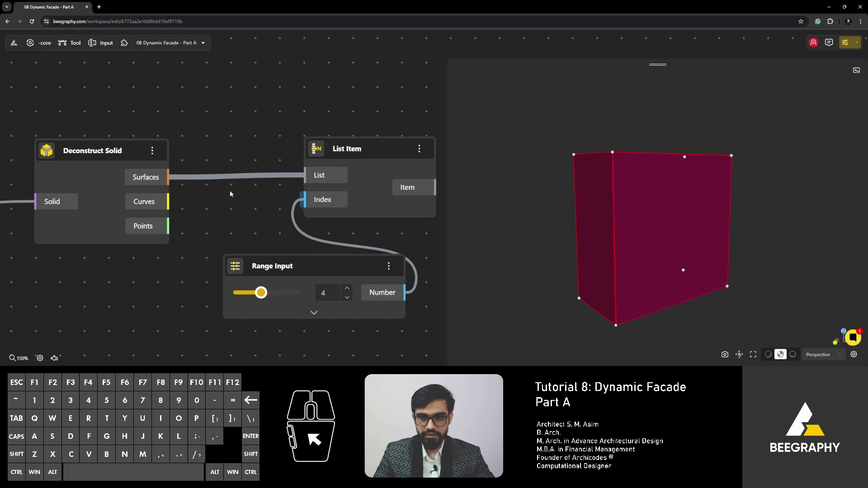The width and height of the screenshot is (868, 488).
Task: Decrease the Range Input value with down arrow
Action: (347, 297)
